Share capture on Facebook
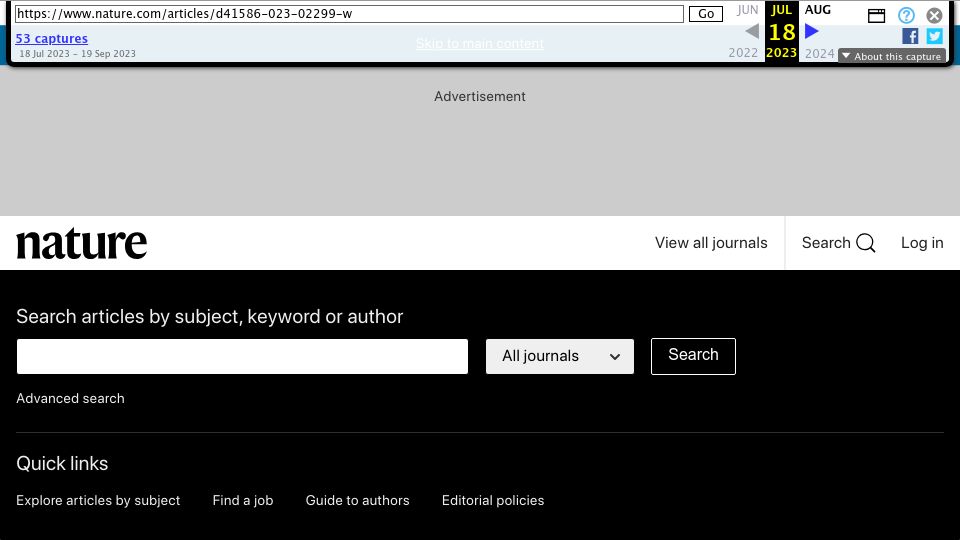Screen dimensions: 960x540 click(910, 36)
